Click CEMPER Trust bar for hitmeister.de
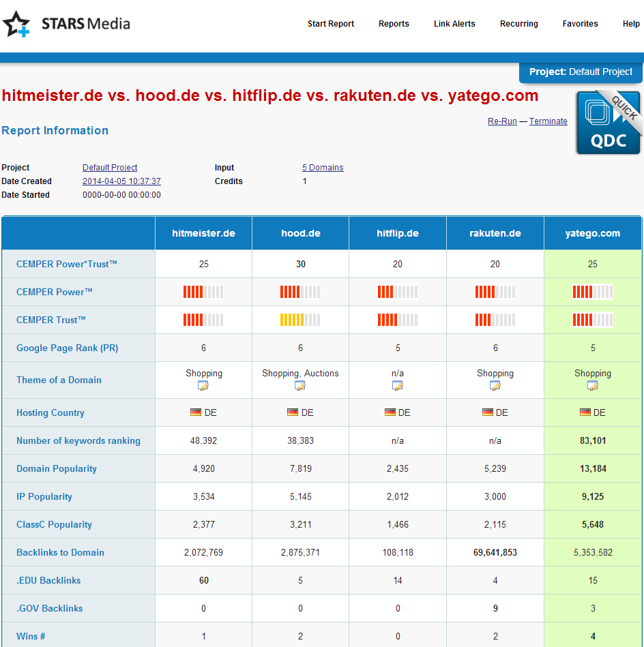 point(203,320)
